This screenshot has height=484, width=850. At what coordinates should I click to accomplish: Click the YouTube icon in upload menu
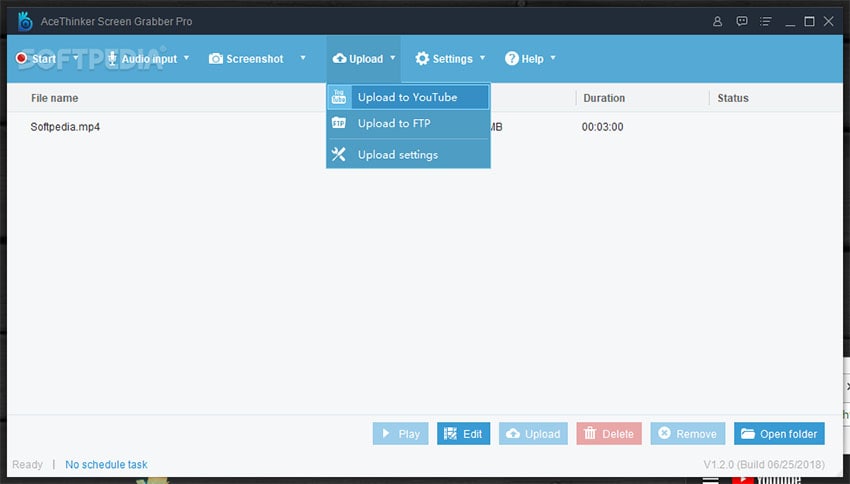(x=339, y=97)
